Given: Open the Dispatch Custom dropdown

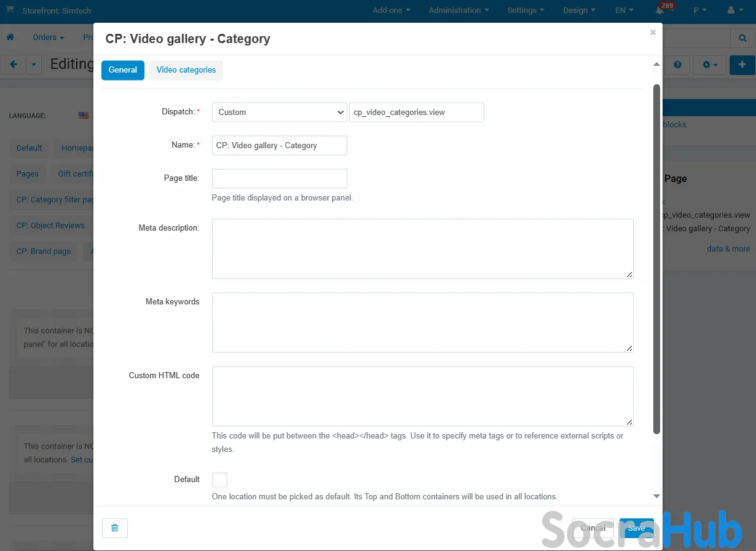Looking at the screenshot, I should coord(280,113).
